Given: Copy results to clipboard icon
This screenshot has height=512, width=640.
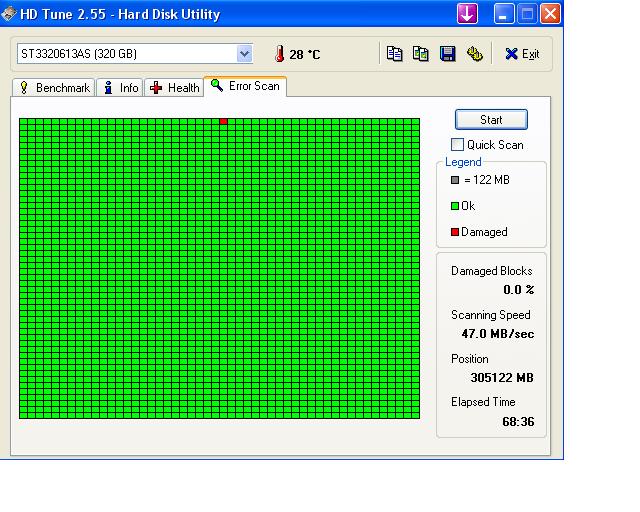Looking at the screenshot, I should 394,54.
